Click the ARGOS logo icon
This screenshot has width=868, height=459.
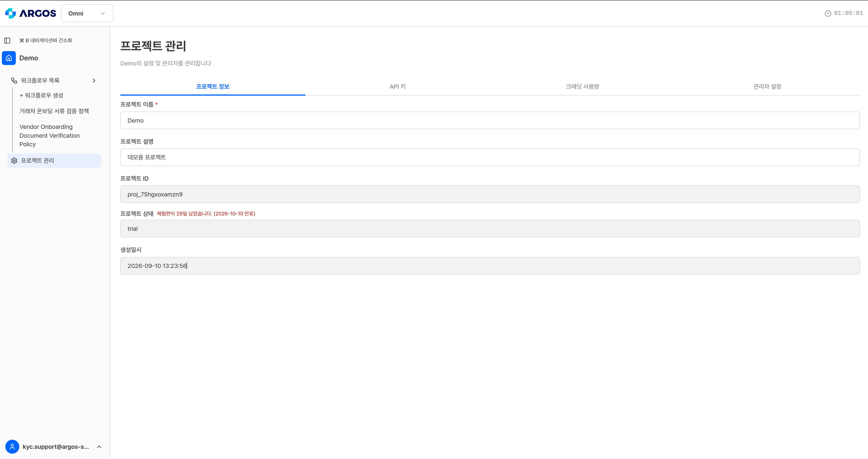coord(10,13)
